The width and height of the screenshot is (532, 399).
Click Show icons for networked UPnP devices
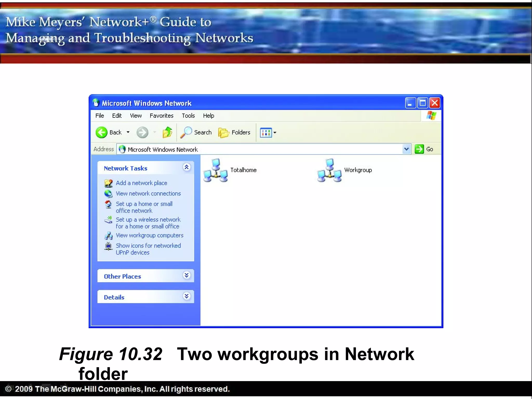148,249
